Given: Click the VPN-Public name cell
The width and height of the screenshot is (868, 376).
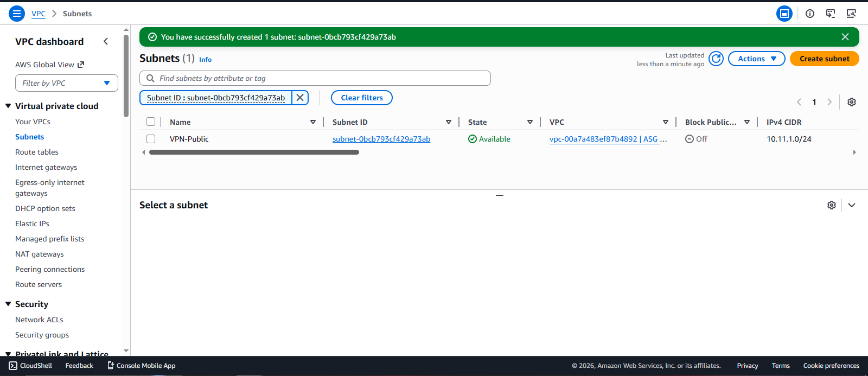Looking at the screenshot, I should (x=189, y=139).
